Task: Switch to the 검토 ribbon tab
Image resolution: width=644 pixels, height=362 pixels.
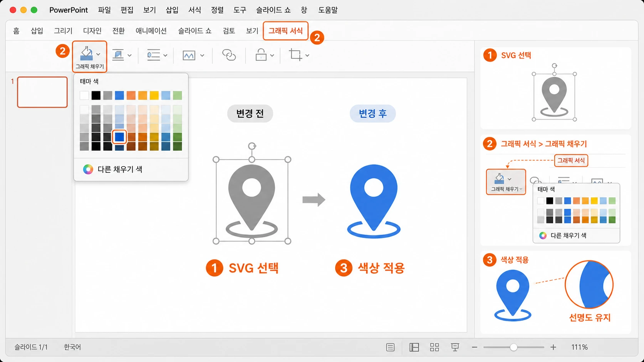Action: 229,31
